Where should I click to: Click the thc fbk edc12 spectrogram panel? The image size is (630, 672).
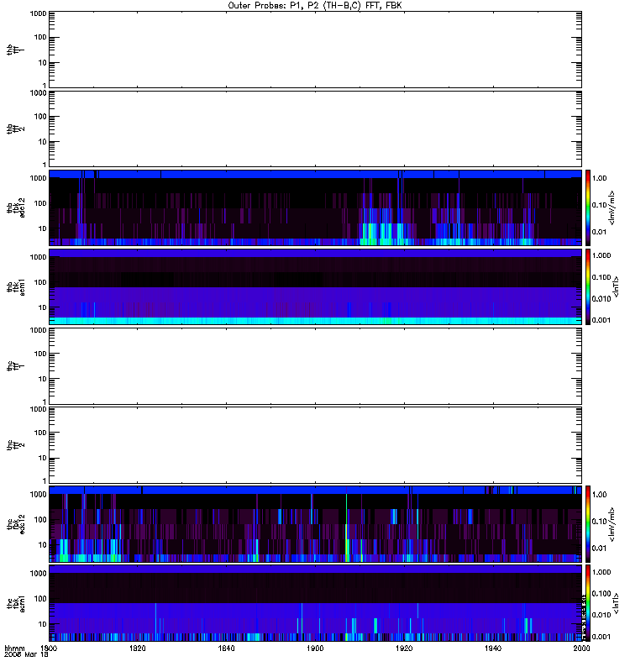coord(315,524)
